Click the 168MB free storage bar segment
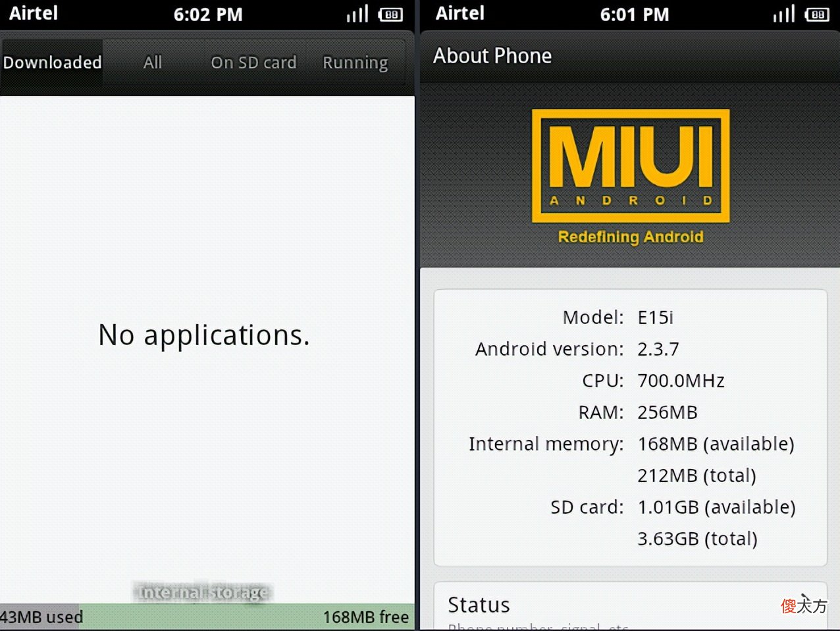Viewport: 840px width, 631px height. pos(247,617)
